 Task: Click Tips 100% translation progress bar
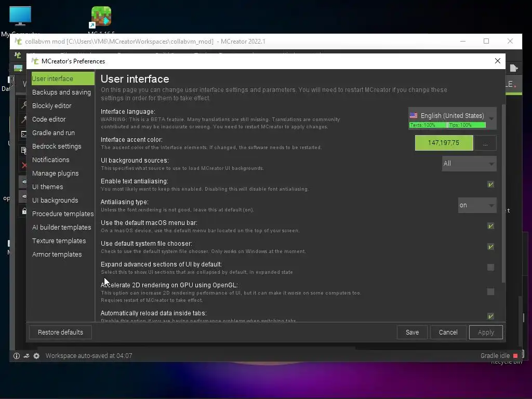[x=466, y=125]
